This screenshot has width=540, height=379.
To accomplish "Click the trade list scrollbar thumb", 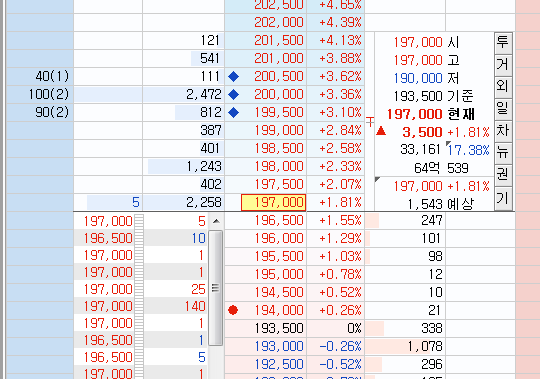I will 216,288.
